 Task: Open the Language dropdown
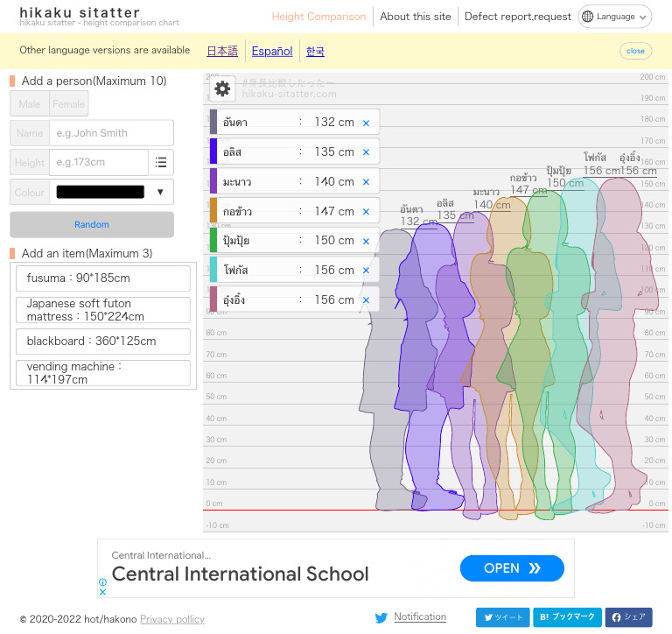[614, 17]
